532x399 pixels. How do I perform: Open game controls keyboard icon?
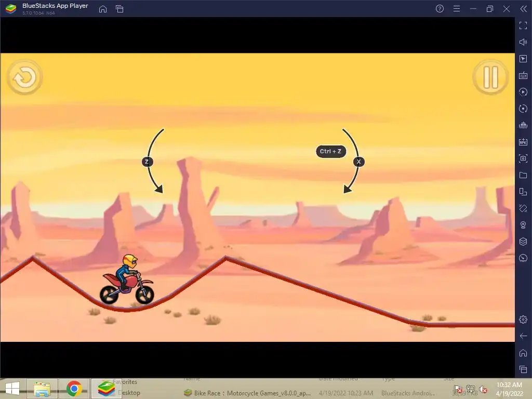(523, 75)
